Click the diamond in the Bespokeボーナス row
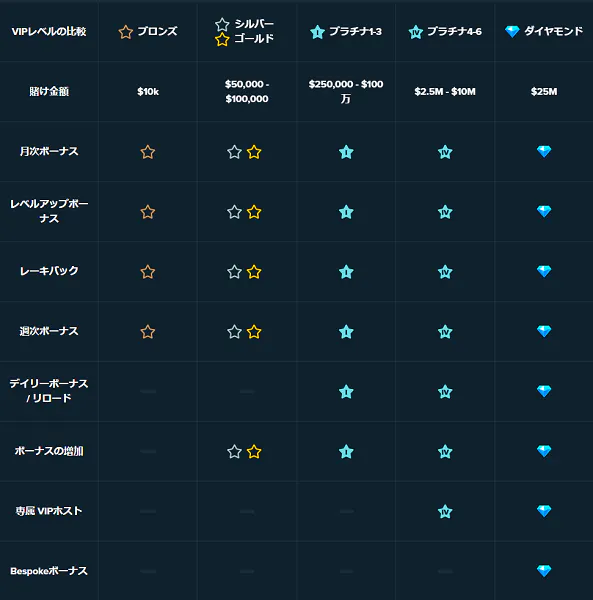Image resolution: width=593 pixels, height=600 pixels. pyautogui.click(x=544, y=571)
